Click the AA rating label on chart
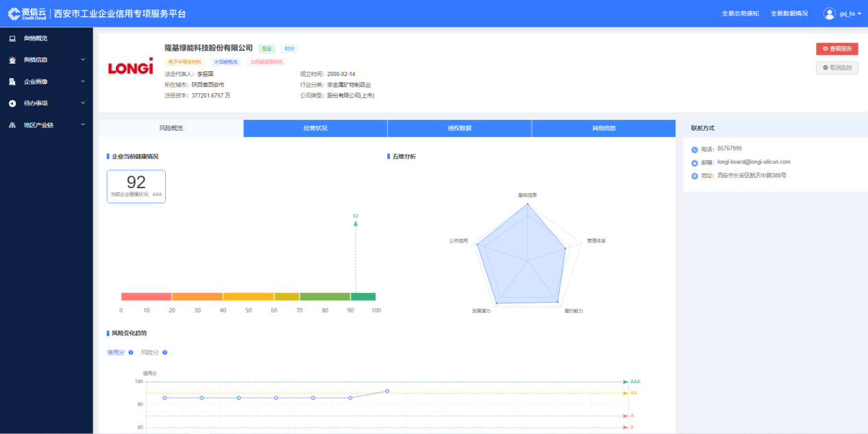This screenshot has height=434, width=868. point(634,393)
